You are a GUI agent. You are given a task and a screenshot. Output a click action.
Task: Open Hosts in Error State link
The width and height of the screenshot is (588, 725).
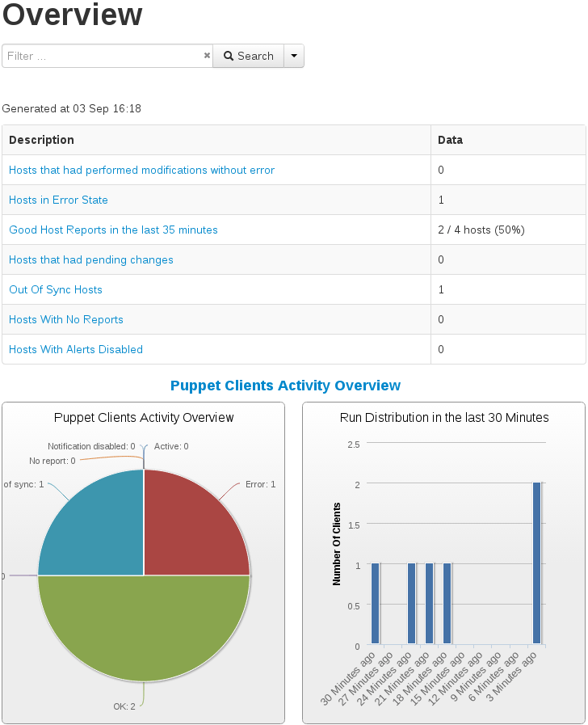pos(58,200)
